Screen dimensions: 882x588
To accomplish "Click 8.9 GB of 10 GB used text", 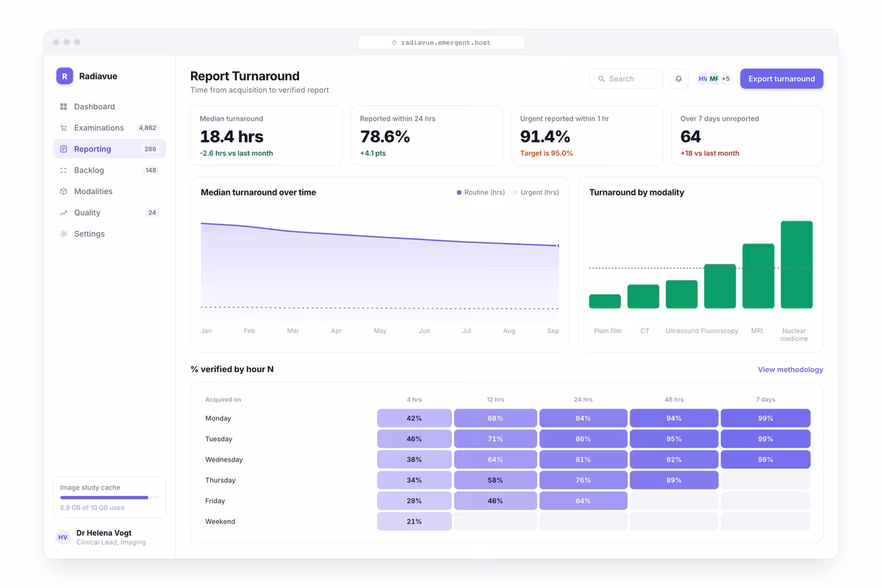I will pyautogui.click(x=92, y=508).
